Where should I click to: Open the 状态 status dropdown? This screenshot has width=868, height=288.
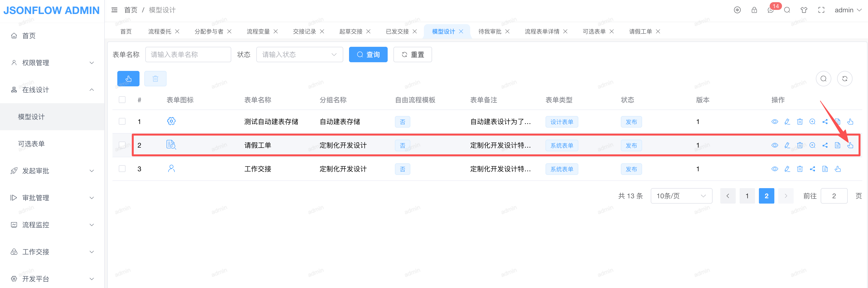tap(299, 55)
